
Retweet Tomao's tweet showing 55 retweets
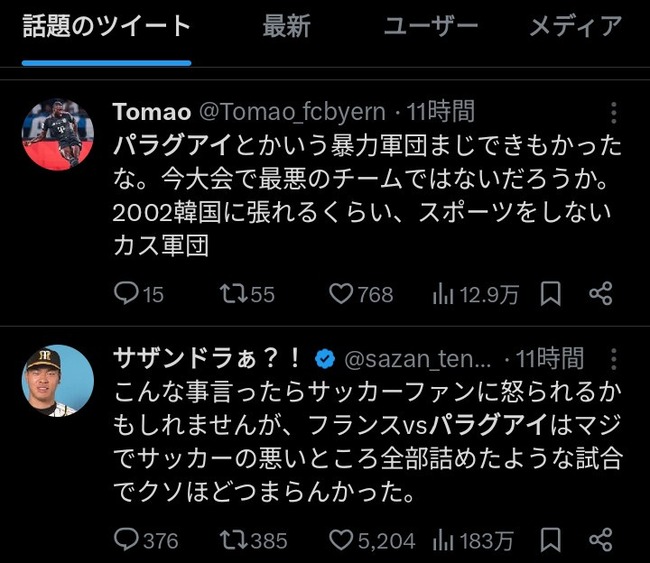(247, 294)
